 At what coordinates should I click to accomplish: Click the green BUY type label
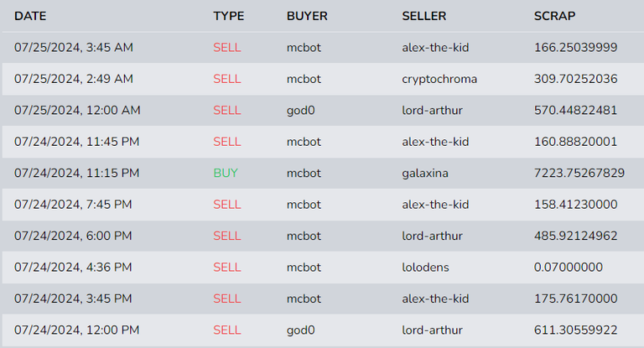226,173
